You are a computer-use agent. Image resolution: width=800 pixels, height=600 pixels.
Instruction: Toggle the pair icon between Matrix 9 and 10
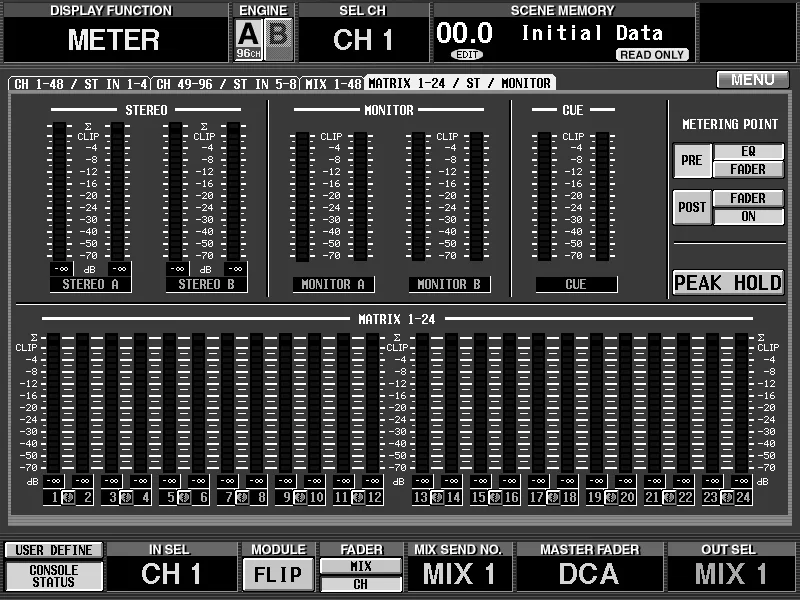[301, 497]
